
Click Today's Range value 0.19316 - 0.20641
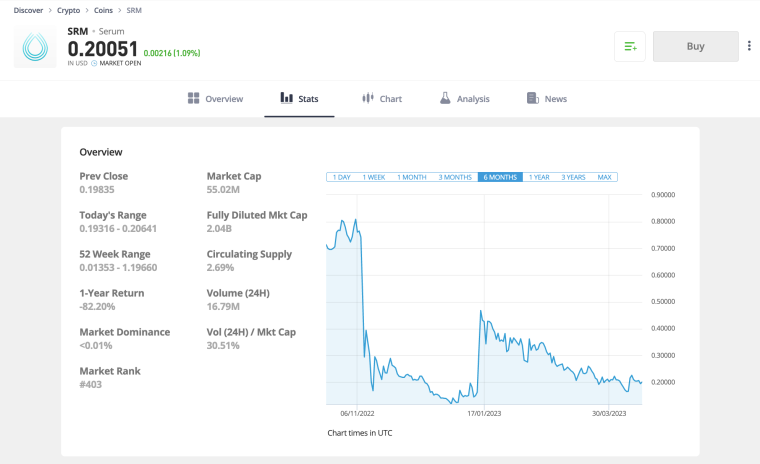pyautogui.click(x=118, y=228)
